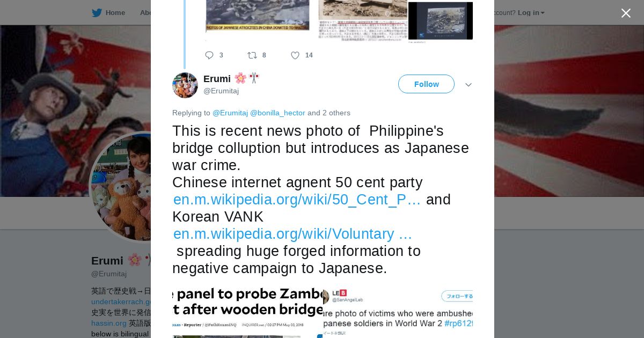Image resolution: width=644 pixels, height=338 pixels.
Task: Open the Log in dropdown
Action: pyautogui.click(x=531, y=12)
